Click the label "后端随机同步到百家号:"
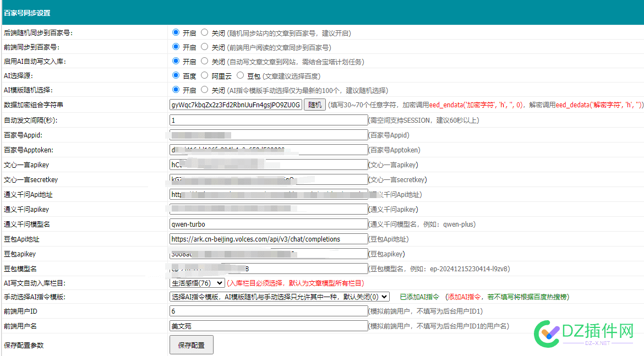This screenshot has width=644, height=356. point(38,32)
